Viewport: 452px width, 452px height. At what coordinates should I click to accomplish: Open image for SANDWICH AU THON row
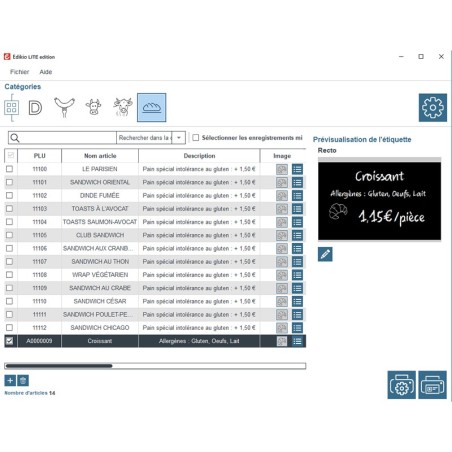point(282,262)
